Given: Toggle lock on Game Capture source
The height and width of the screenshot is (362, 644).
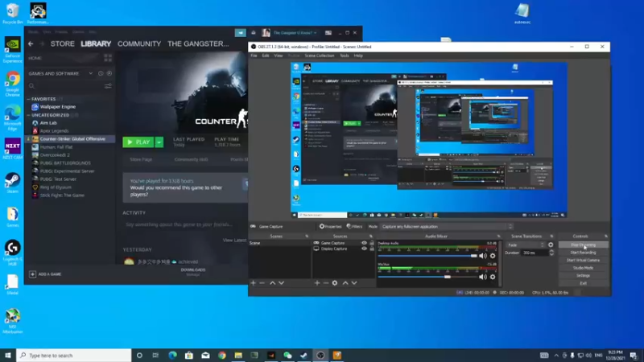Looking at the screenshot, I should coord(372,243).
